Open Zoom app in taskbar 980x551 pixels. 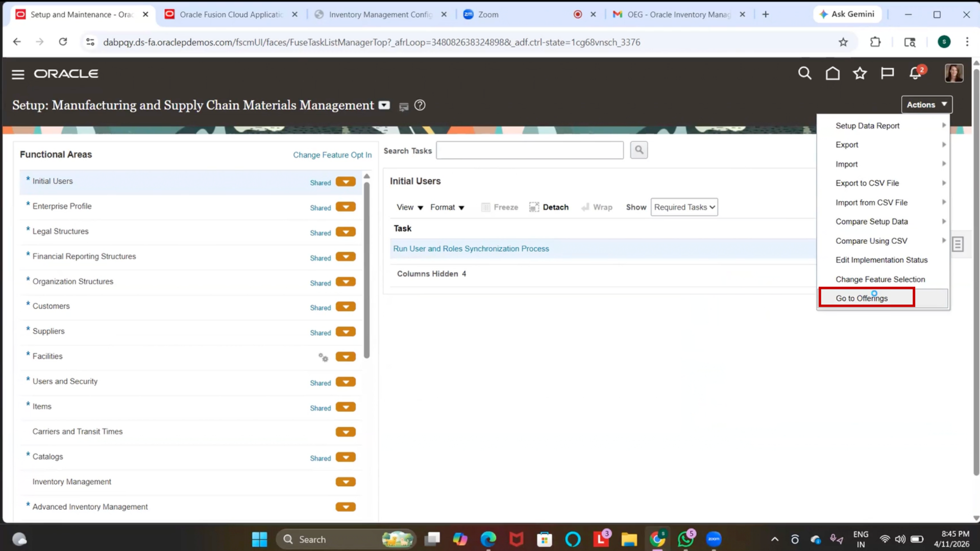tap(714, 539)
